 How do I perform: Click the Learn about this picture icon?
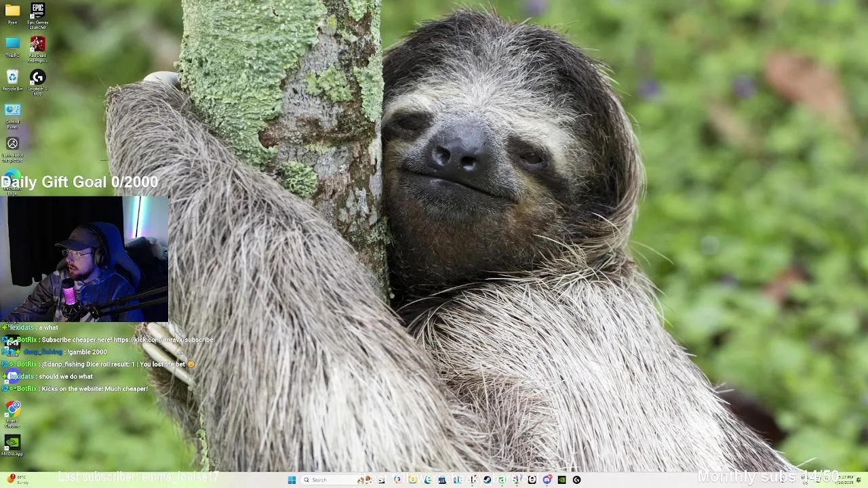tap(12, 148)
